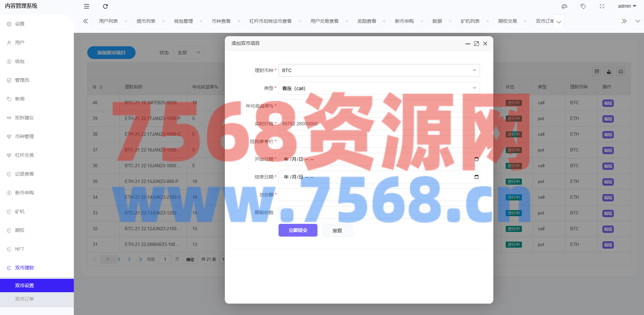Viewport: 644px width, 315px height.
Task: Open the 期权交易 tab
Action: [507, 21]
